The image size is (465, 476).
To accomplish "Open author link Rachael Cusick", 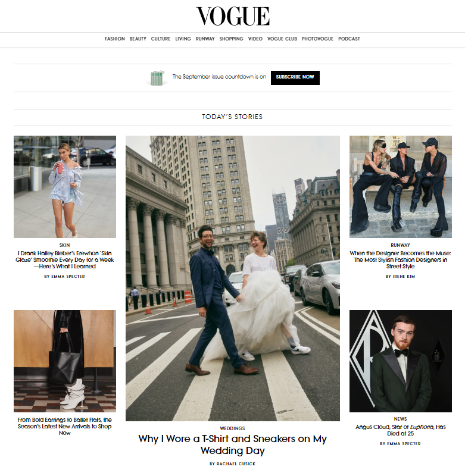I will [233, 464].
